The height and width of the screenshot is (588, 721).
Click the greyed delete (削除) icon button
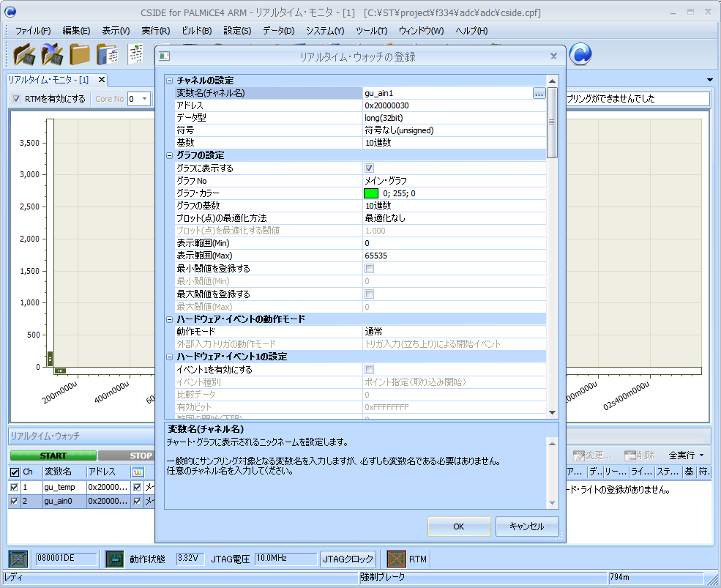(640, 455)
